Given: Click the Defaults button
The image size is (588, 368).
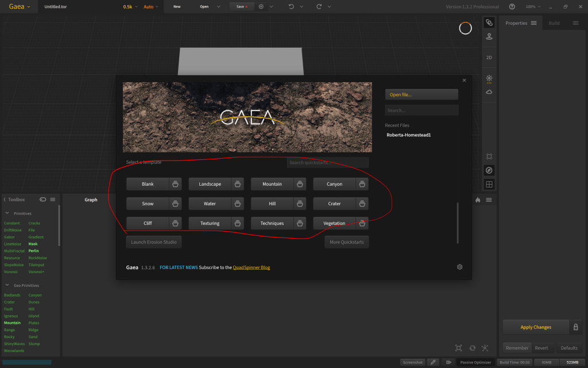Looking at the screenshot, I should (x=569, y=348).
